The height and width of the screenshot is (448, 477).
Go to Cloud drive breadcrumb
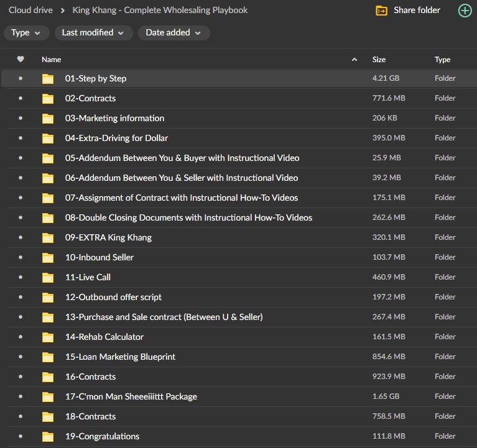click(30, 10)
